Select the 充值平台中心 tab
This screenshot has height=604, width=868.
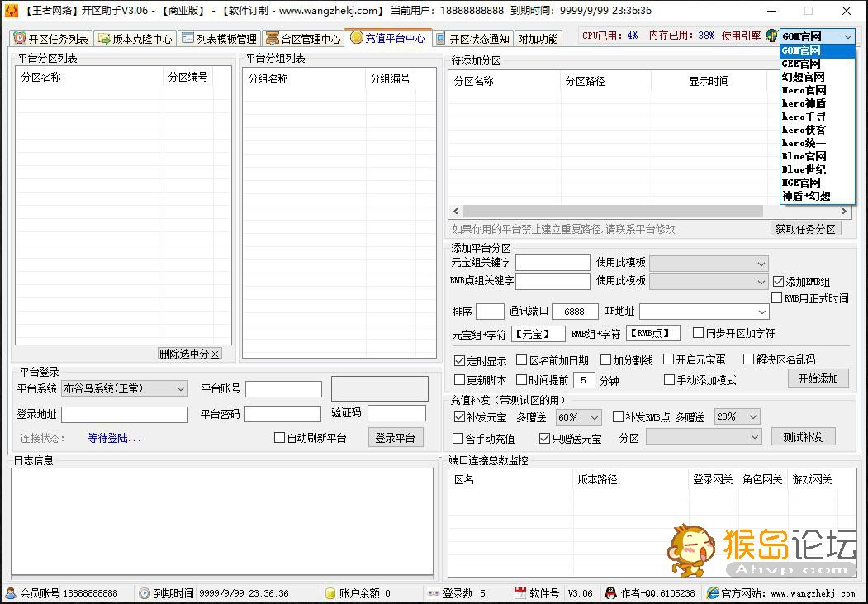coord(388,38)
